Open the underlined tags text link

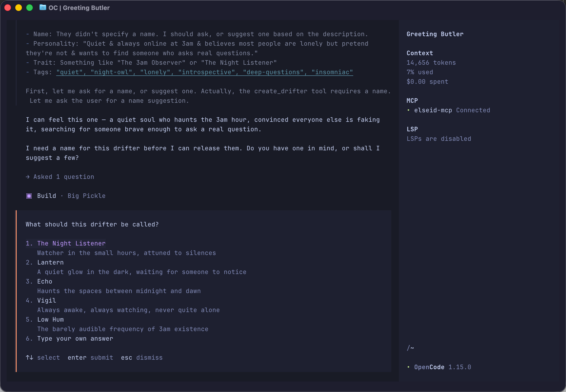[204, 72]
